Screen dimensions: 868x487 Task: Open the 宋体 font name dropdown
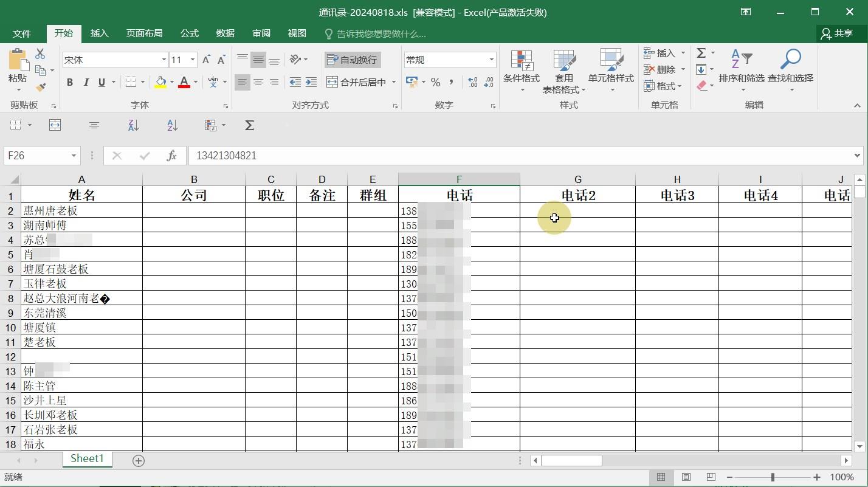164,60
